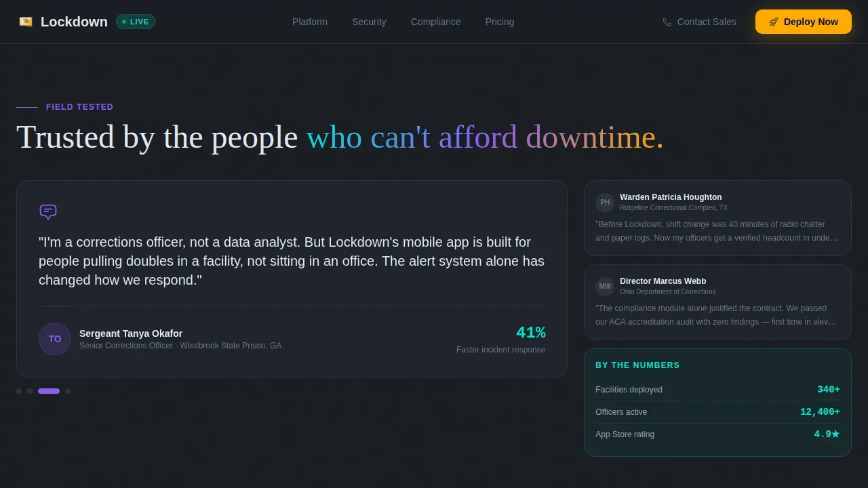Go to the last testimonial carousel dot
The height and width of the screenshot is (488, 868).
pyautogui.click(x=68, y=391)
